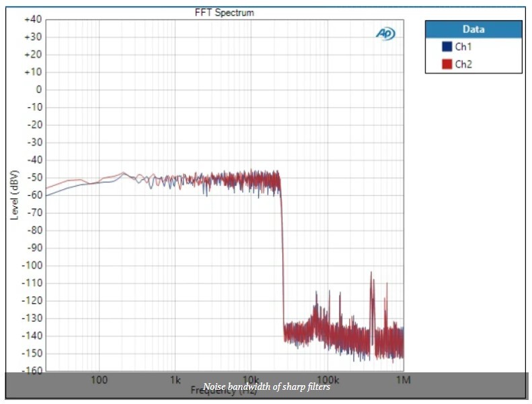
Task: Click the caption 'Noise bandwidth of sharp filters'
Action: tap(267, 386)
